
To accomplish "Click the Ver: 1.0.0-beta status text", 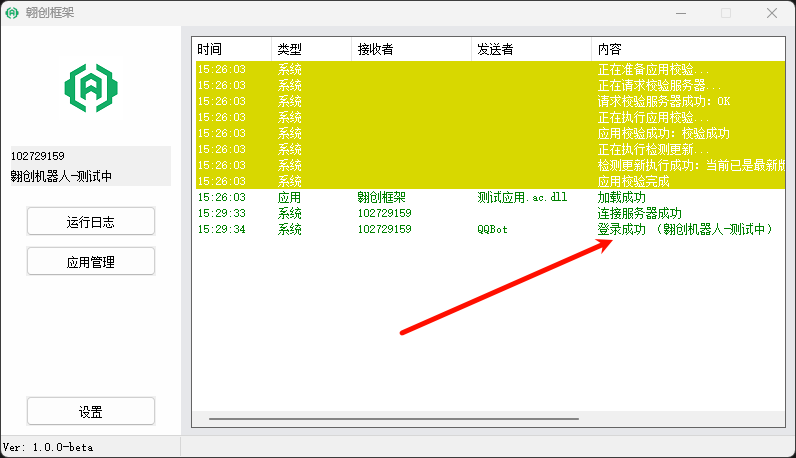I will pos(48,447).
